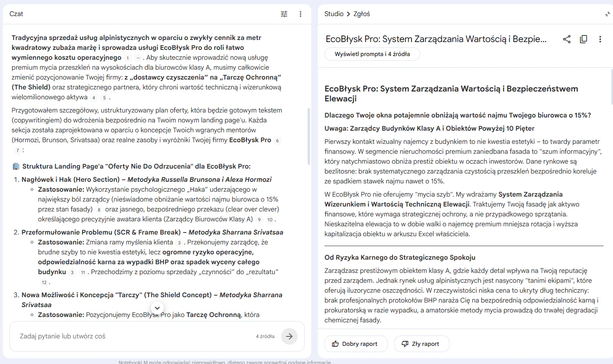The image size is (613, 364).
Task: Collapse the Studio panel with the corner icon
Action: click(608, 14)
